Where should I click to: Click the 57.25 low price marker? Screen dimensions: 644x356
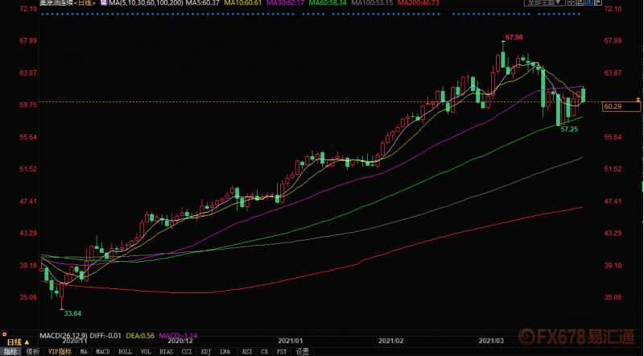pos(570,129)
